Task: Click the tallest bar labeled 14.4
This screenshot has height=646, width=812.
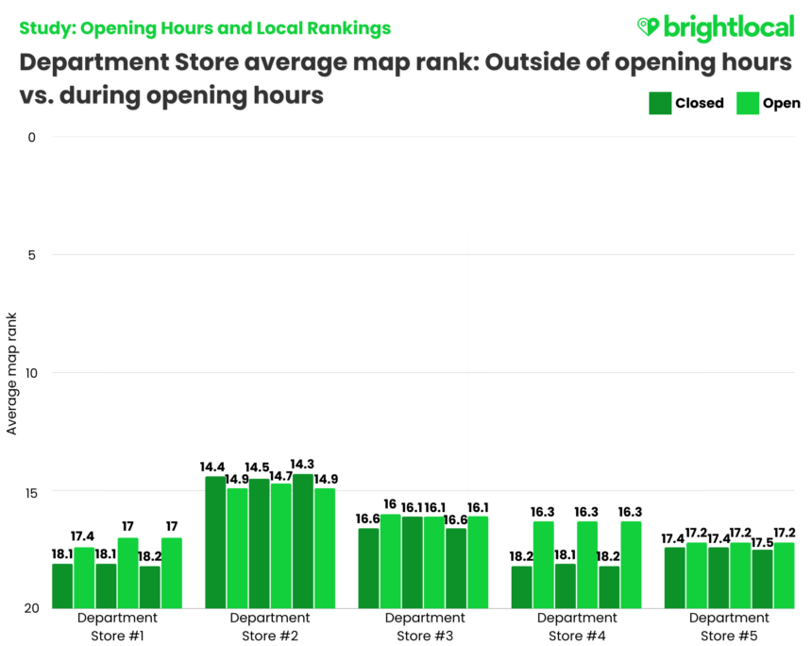Action: click(x=213, y=538)
